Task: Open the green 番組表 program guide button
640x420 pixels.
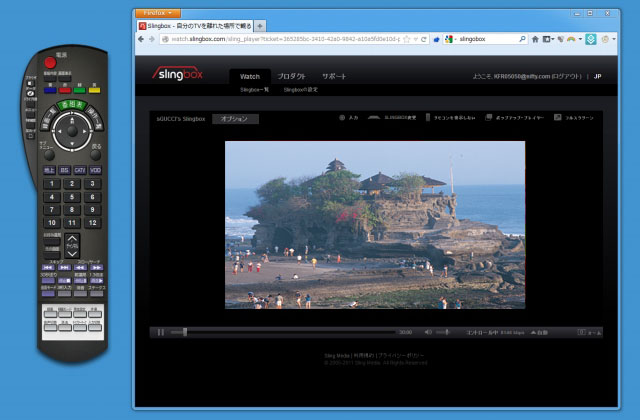Action: click(x=72, y=105)
